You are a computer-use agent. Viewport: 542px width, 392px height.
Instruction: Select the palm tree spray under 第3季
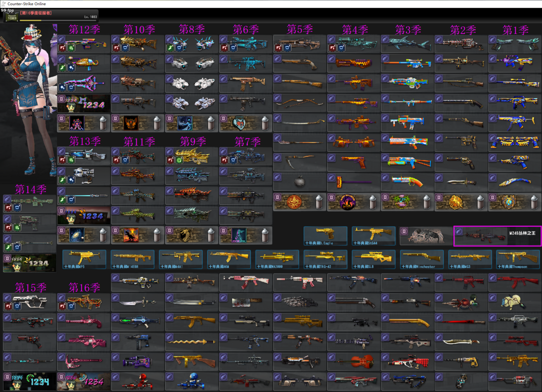pos(407,202)
